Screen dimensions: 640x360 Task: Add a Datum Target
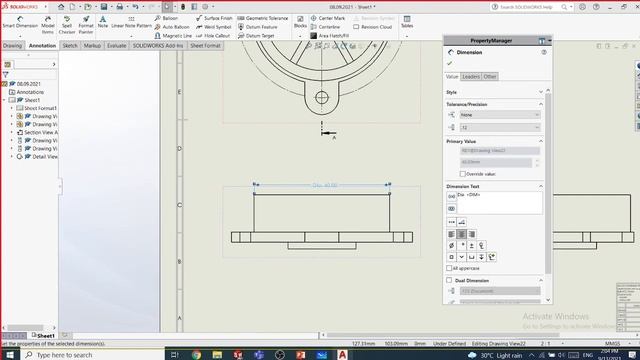tap(256, 36)
